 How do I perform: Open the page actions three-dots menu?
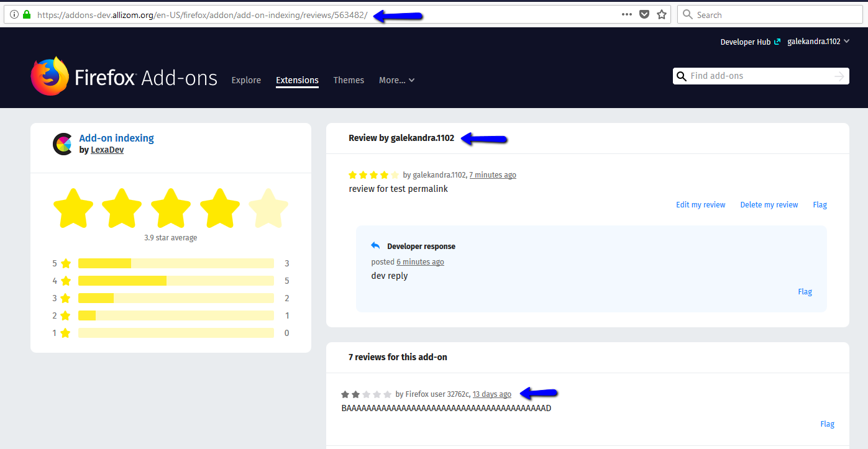point(627,14)
